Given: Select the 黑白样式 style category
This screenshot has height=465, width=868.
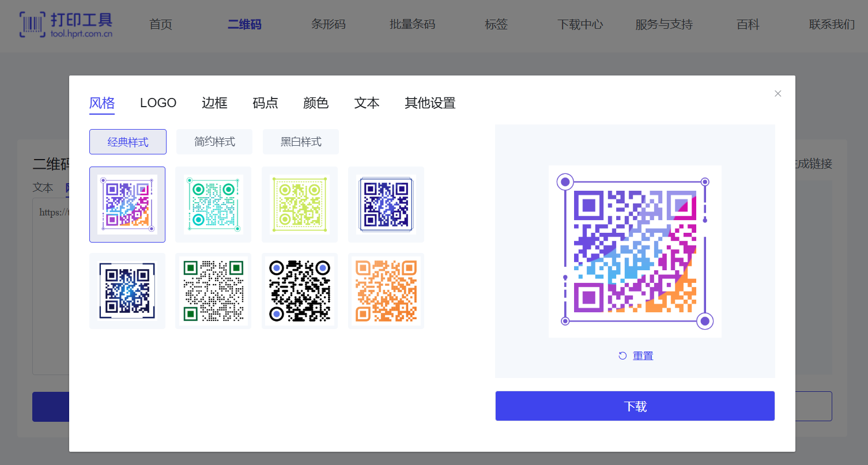Looking at the screenshot, I should click(301, 142).
